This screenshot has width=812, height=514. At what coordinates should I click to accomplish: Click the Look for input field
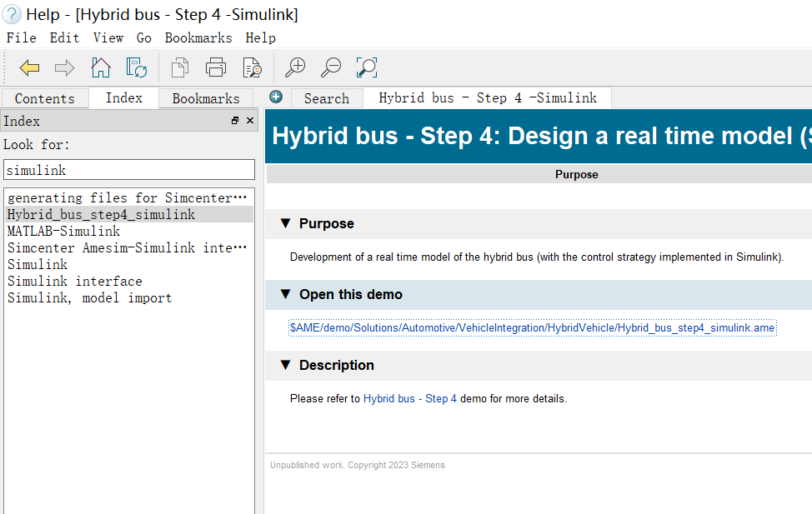click(128, 170)
